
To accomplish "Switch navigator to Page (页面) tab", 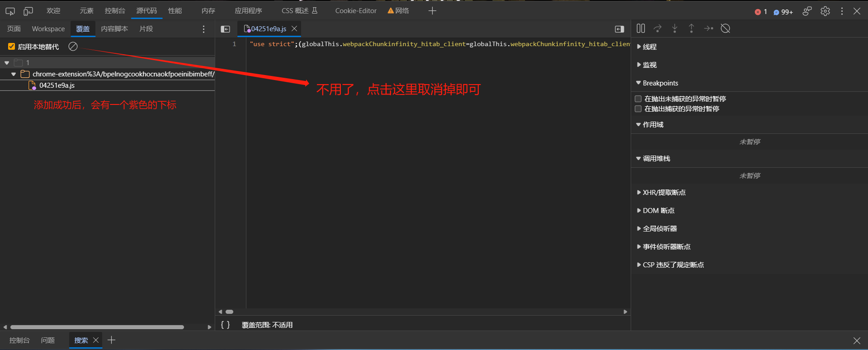I will [14, 29].
